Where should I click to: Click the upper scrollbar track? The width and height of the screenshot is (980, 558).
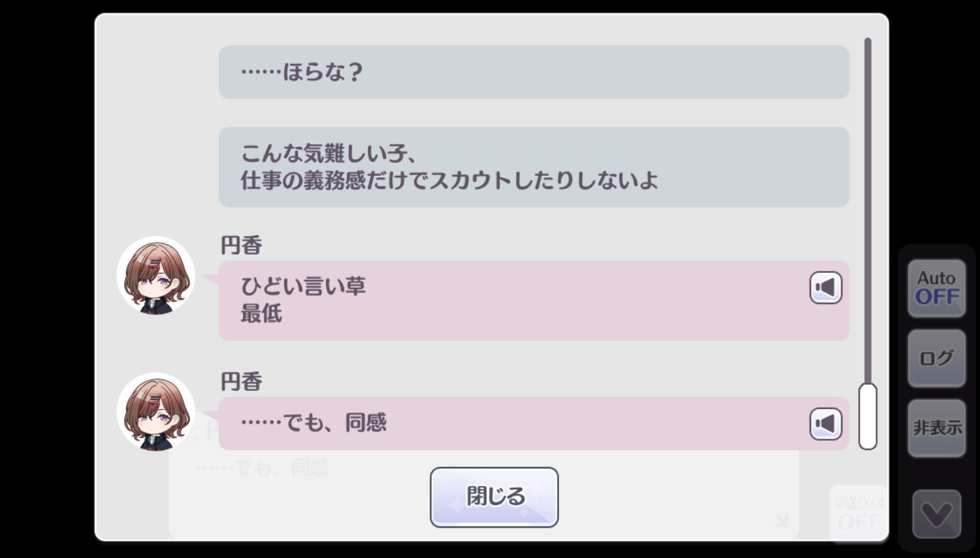[868, 210]
